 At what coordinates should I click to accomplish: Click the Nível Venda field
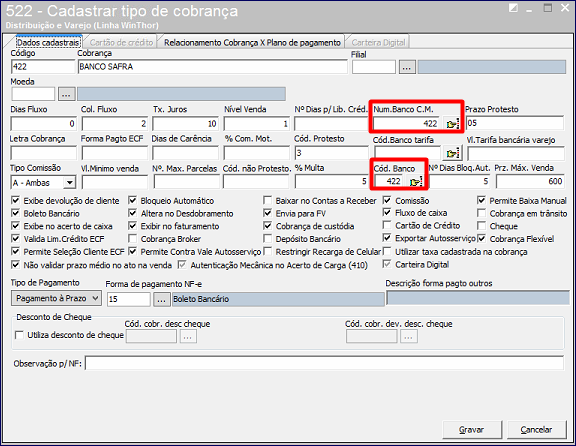[257, 124]
